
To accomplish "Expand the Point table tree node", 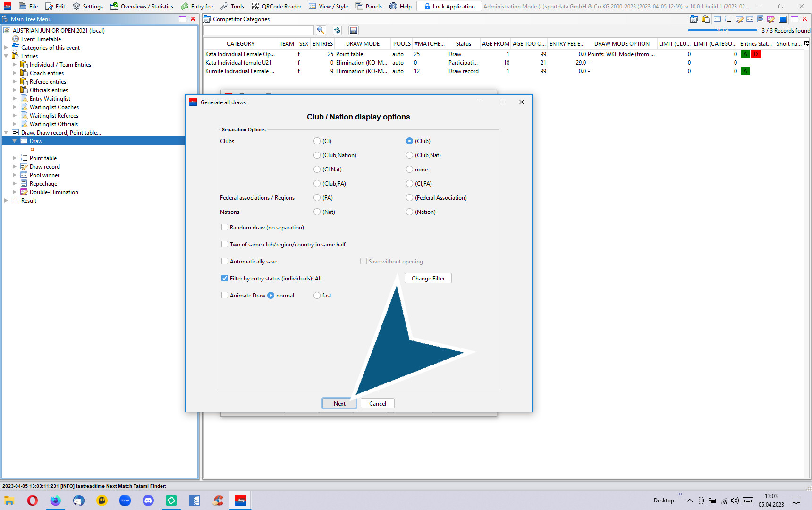I will 14,158.
